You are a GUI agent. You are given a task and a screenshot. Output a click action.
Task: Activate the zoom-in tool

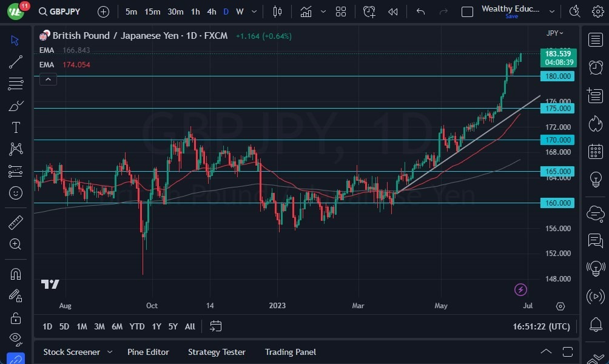pos(15,244)
